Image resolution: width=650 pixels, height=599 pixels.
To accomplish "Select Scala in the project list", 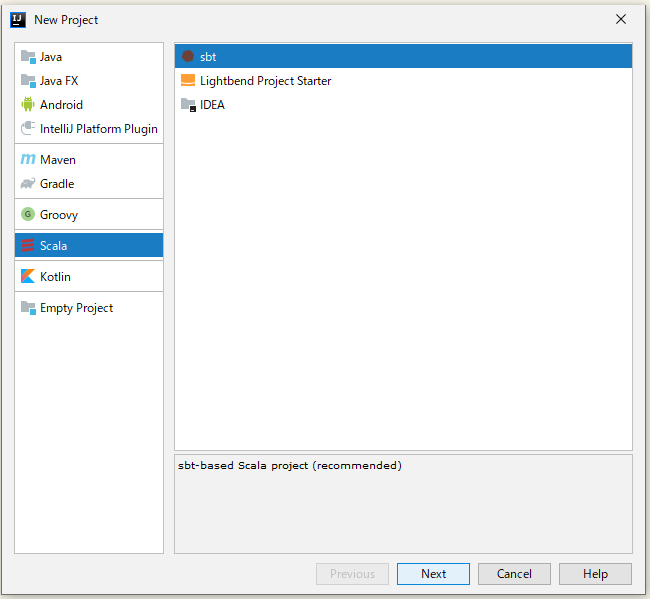I will click(89, 245).
